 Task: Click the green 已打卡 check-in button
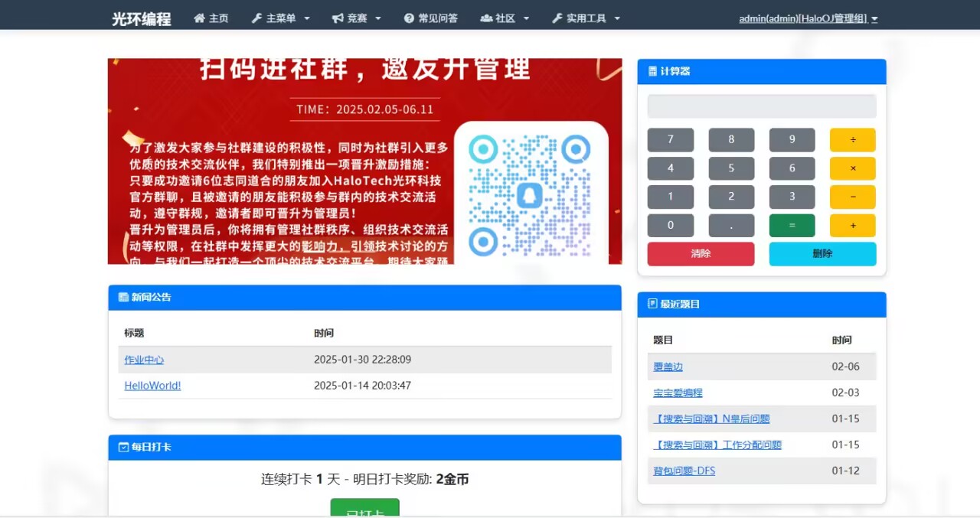click(x=364, y=508)
